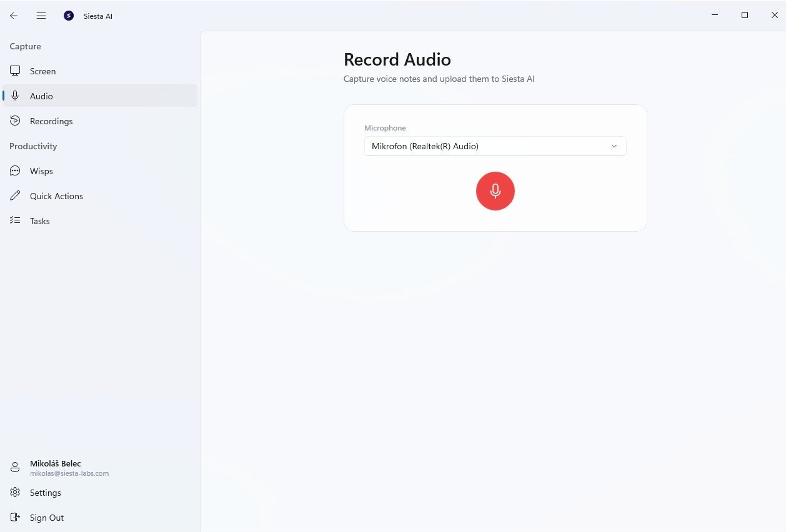The height and width of the screenshot is (532, 786).
Task: Navigate to Quick Actions
Action: click(x=100, y=196)
